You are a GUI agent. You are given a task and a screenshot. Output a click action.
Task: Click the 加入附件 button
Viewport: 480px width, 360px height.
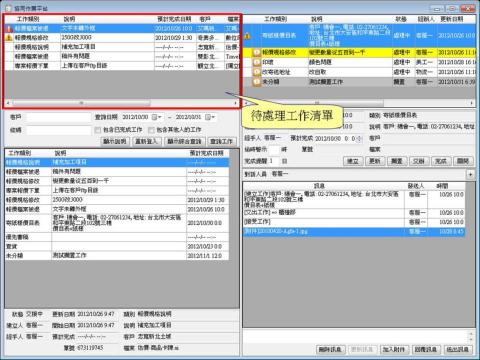tap(394, 349)
